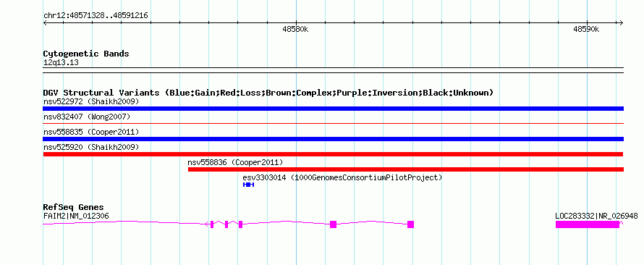This screenshot has height=265, width=644.
Task: Open nsv558835 (Cooper2011) label
Action: click(x=91, y=132)
